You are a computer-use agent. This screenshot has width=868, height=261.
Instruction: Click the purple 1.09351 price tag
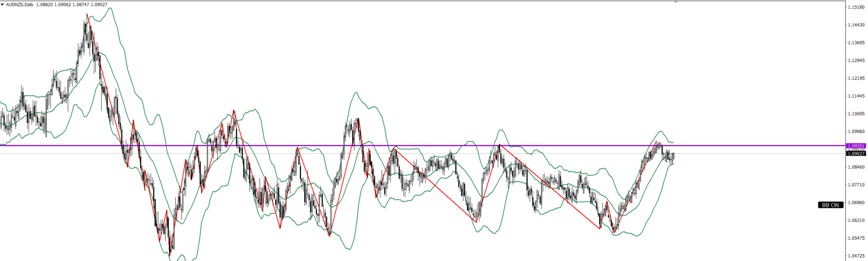click(856, 146)
